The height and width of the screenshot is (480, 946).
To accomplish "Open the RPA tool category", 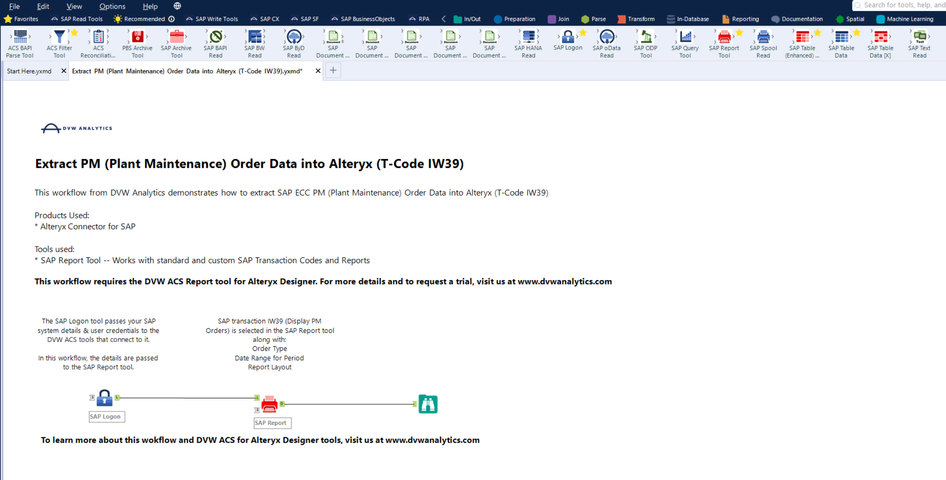I will pyautogui.click(x=419, y=19).
